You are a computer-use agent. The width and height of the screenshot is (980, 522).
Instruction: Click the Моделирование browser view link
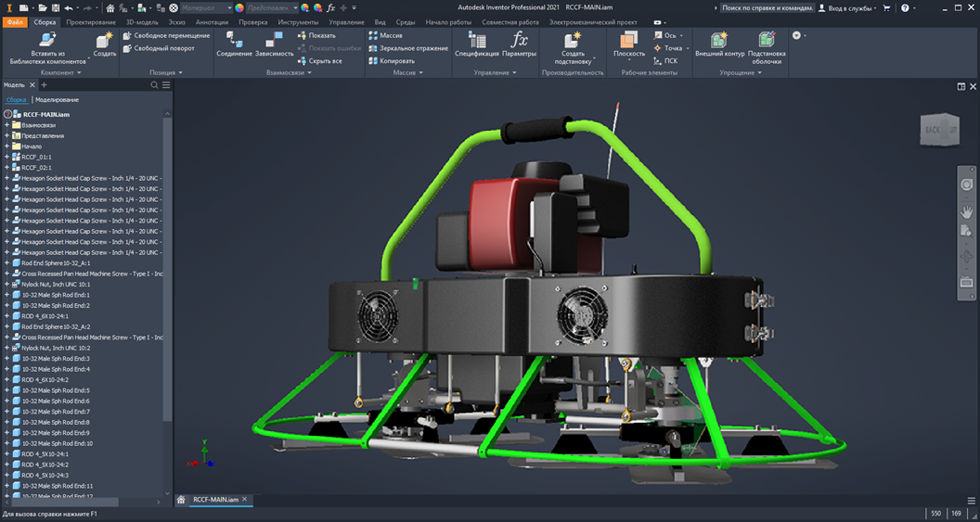pos(57,99)
